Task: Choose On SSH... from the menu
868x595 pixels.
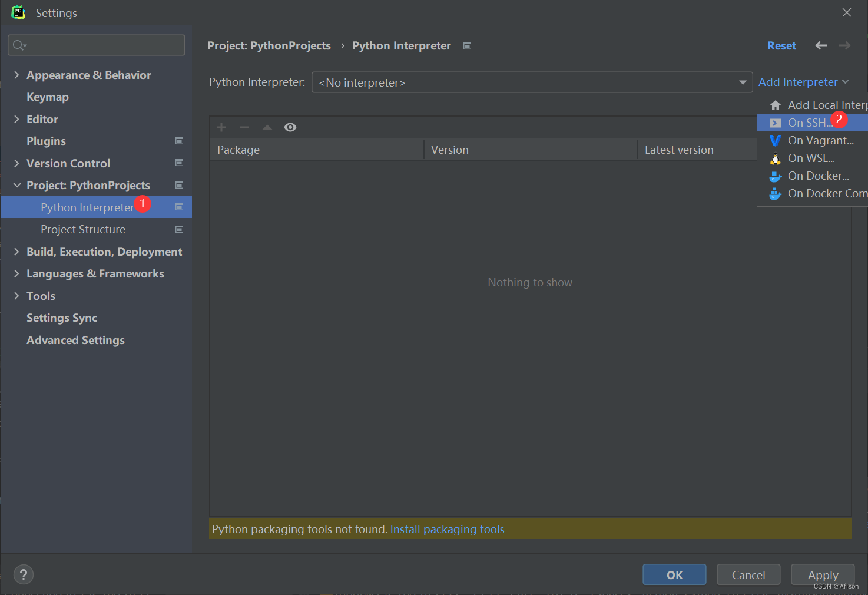Action: click(812, 123)
